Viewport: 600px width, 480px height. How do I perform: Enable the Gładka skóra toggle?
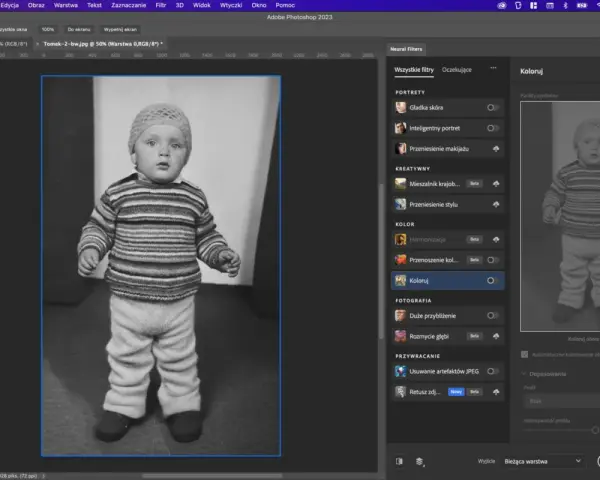493,108
